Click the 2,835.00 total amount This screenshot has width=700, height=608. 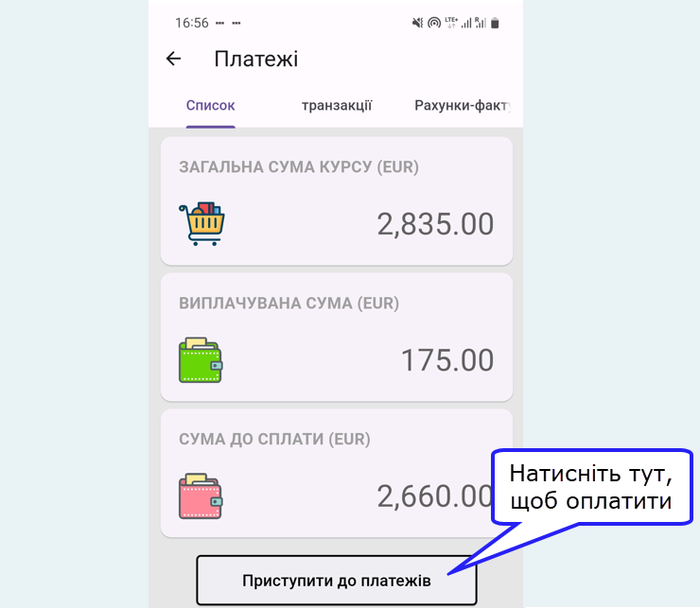435,224
